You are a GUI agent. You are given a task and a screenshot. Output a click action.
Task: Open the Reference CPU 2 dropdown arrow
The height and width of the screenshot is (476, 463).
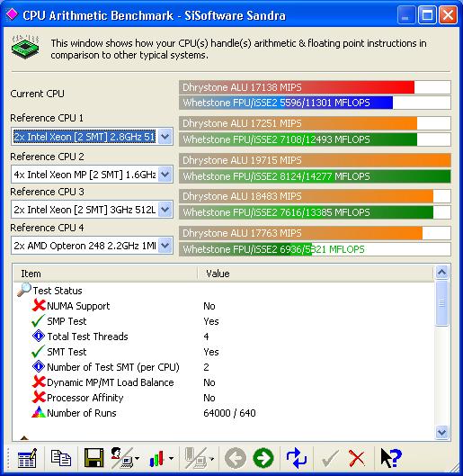coord(165,175)
